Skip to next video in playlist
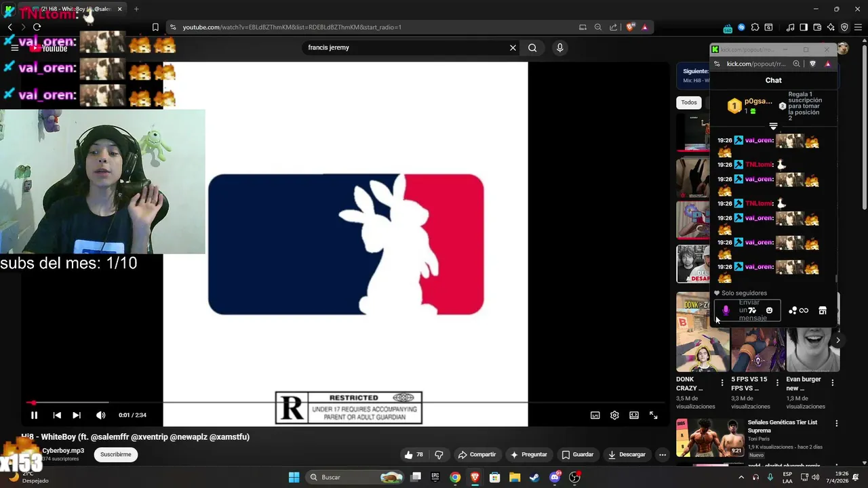 [x=77, y=415]
